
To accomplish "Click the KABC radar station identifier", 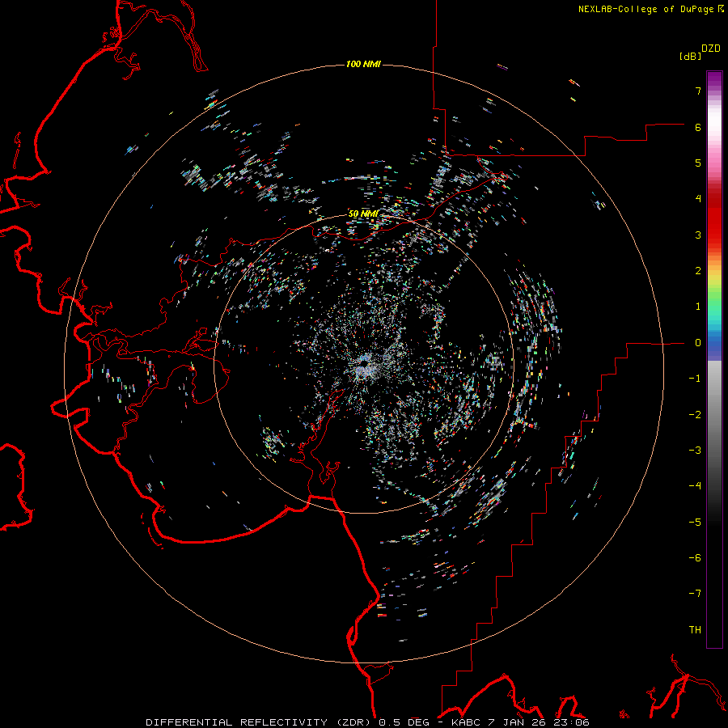I will point(466,722).
